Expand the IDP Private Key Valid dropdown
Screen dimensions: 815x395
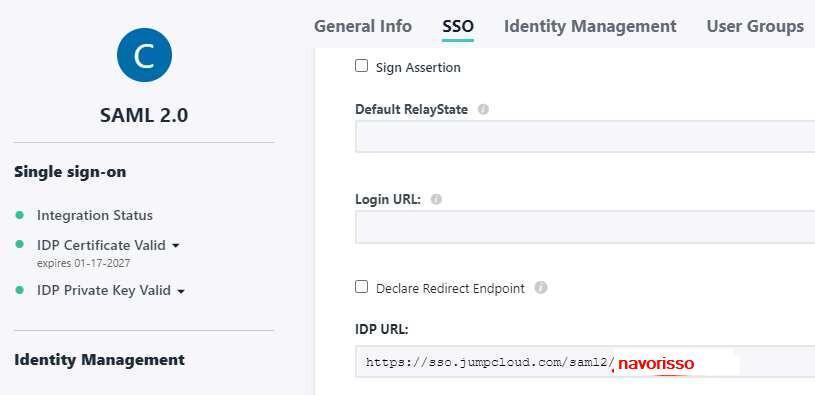(181, 291)
